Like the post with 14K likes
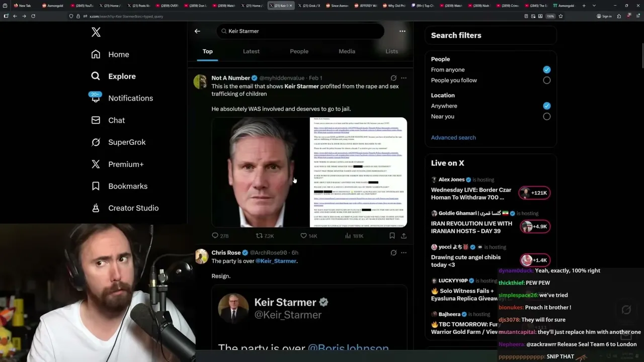Image resolution: width=644 pixels, height=362 pixels. coord(308,235)
